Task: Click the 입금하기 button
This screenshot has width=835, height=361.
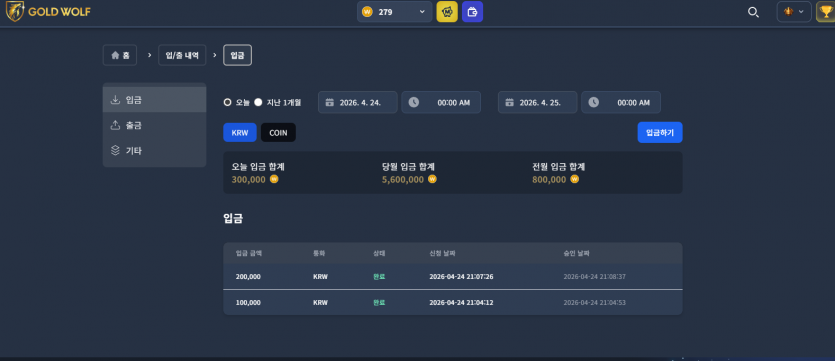Action: 660,133
